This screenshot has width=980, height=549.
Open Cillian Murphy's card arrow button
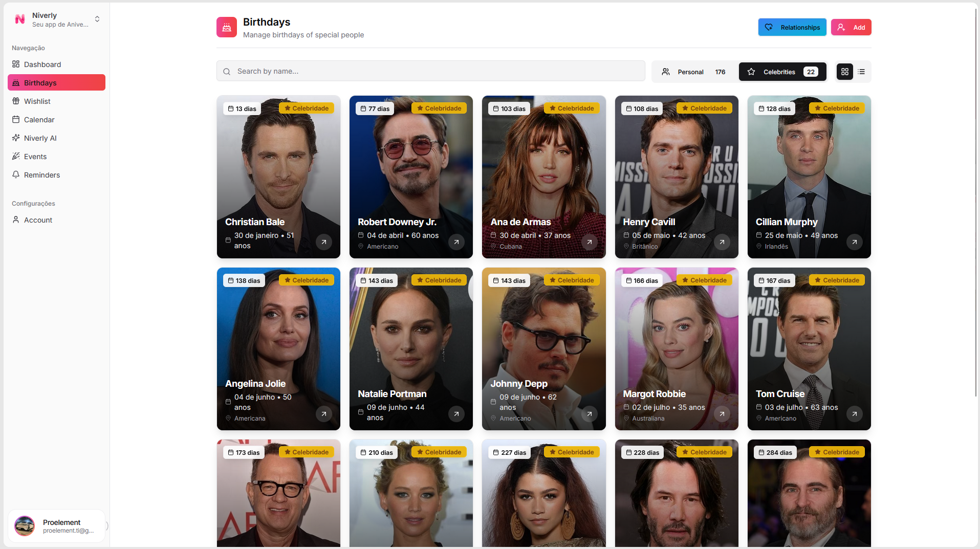pos(855,242)
